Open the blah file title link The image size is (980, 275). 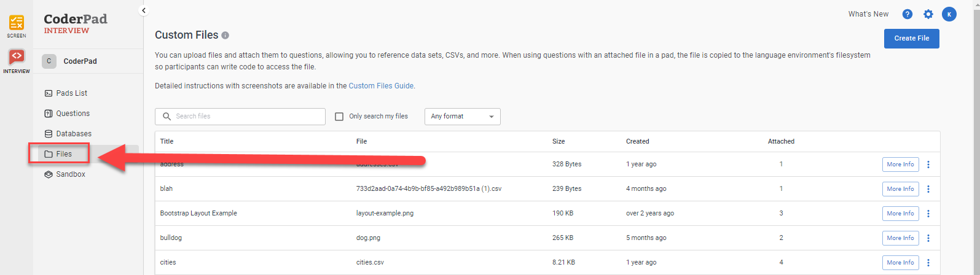(x=167, y=189)
